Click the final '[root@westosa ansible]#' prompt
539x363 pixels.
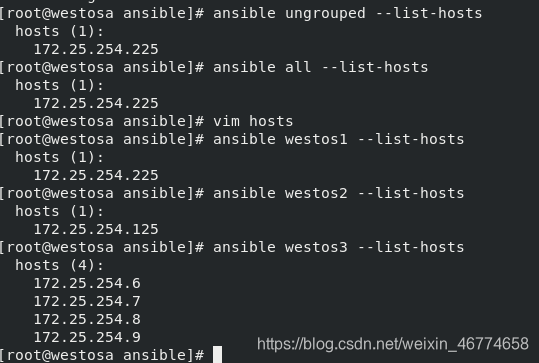(x=102, y=355)
